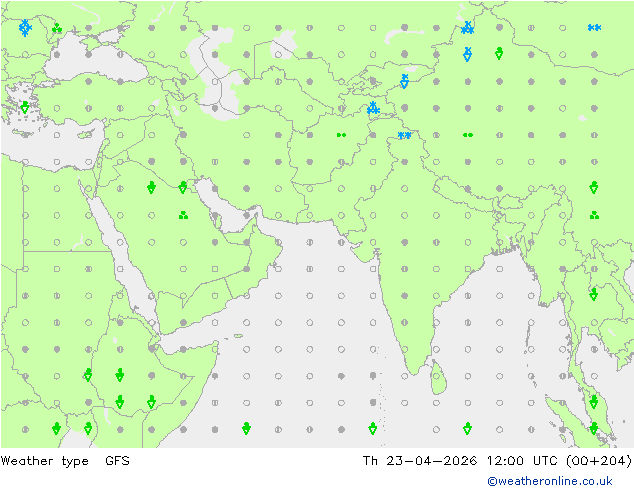Select the 12:00 UTC (00+204) time label
Screen dimensions: 634x490
(x=559, y=460)
